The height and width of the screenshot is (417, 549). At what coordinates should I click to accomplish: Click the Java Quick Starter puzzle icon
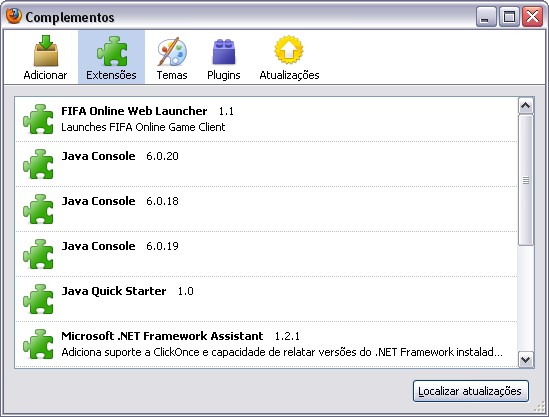click(x=38, y=299)
